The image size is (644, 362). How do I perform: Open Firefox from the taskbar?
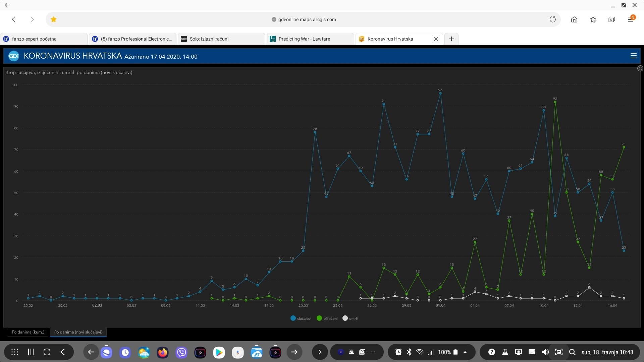163,352
